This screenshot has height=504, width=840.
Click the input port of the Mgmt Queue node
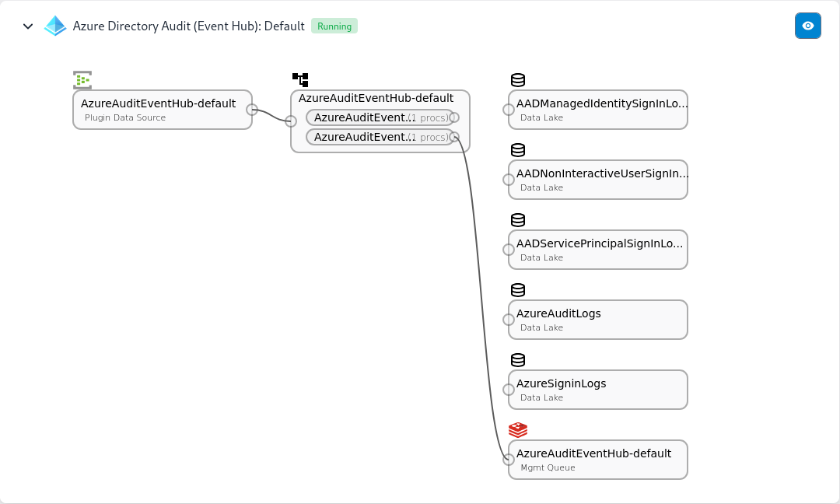pyautogui.click(x=509, y=460)
